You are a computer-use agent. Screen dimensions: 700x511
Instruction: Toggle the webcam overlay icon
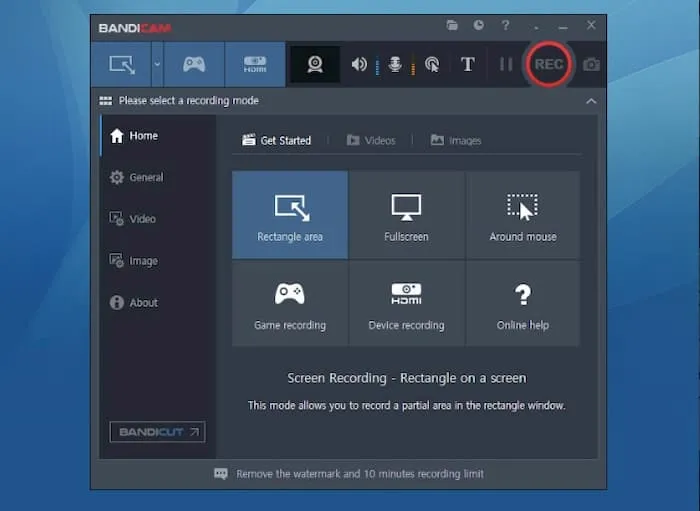click(x=315, y=64)
